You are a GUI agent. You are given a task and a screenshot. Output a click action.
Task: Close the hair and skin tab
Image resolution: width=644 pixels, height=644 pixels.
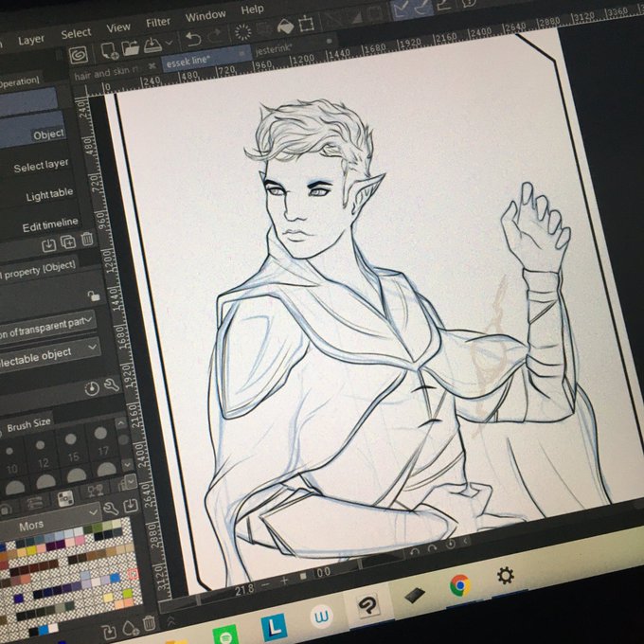pos(152,66)
